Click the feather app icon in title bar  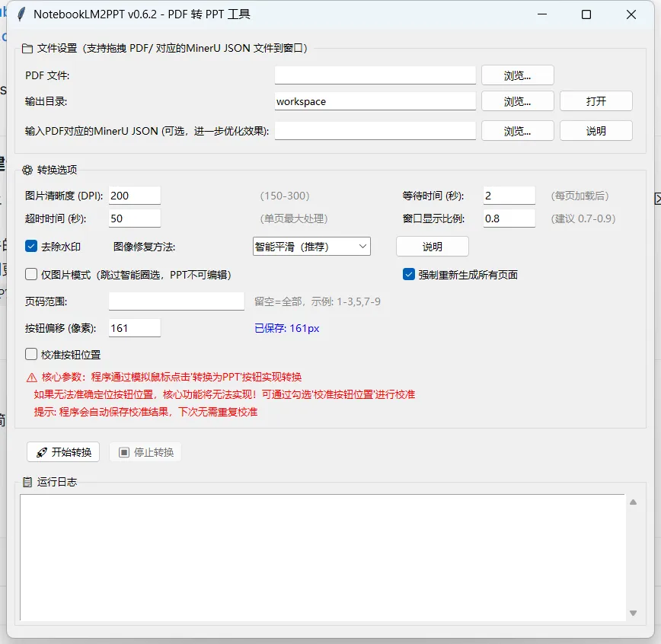[x=21, y=14]
